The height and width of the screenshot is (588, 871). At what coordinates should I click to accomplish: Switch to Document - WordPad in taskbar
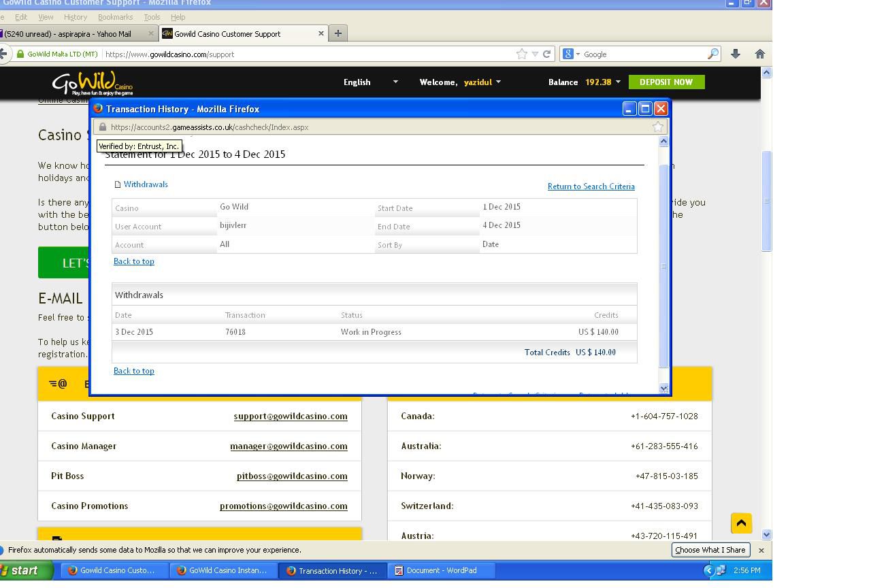tap(442, 570)
